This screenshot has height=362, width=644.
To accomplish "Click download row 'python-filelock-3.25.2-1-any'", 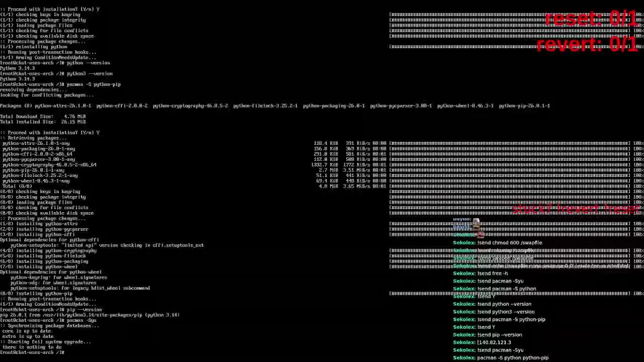I will click(322, 175).
